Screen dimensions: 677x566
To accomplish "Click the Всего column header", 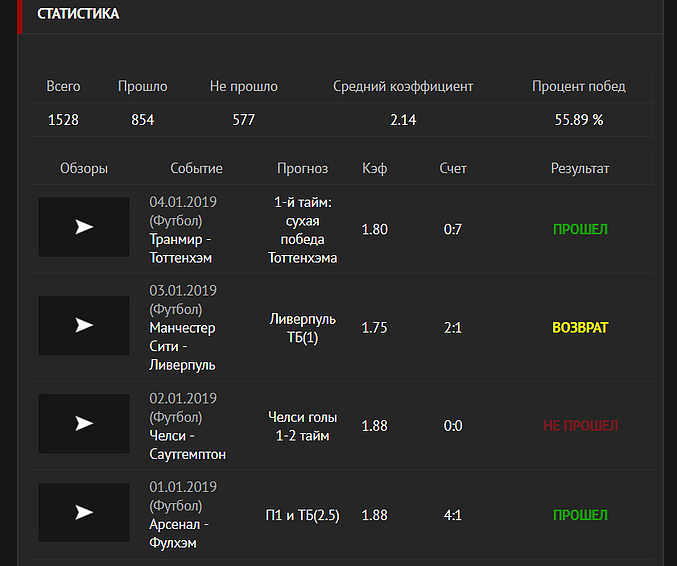I will coord(63,86).
